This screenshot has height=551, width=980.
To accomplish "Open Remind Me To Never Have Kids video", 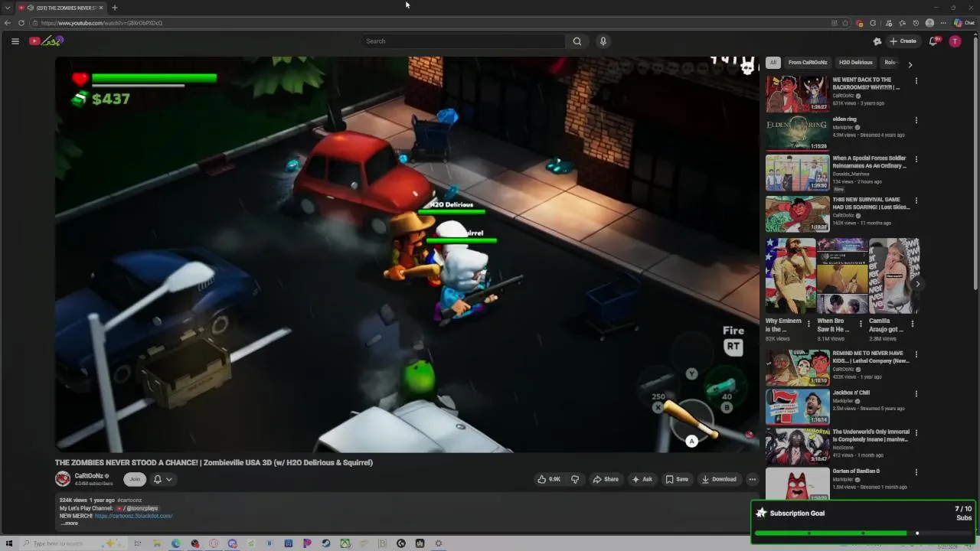I will (797, 368).
